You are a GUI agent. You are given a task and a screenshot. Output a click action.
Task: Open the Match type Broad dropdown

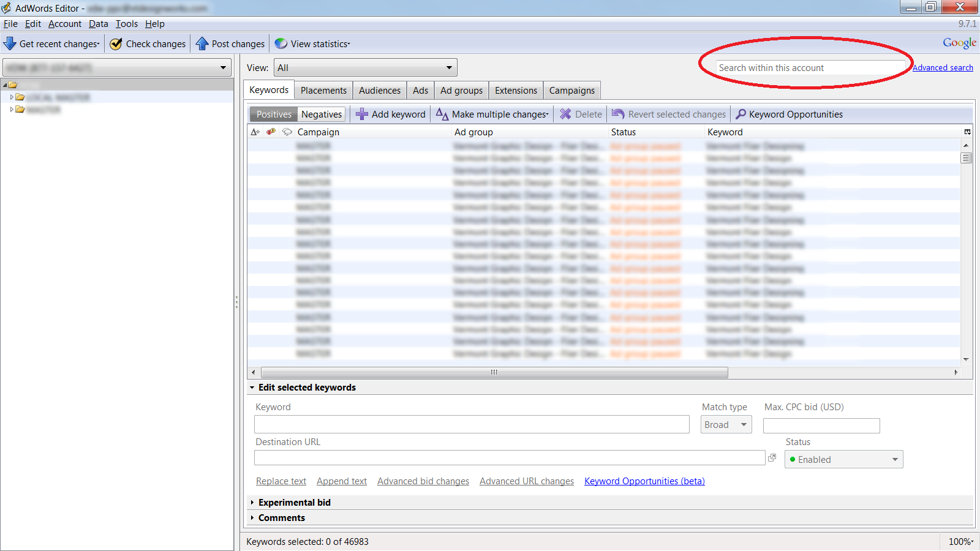point(726,424)
